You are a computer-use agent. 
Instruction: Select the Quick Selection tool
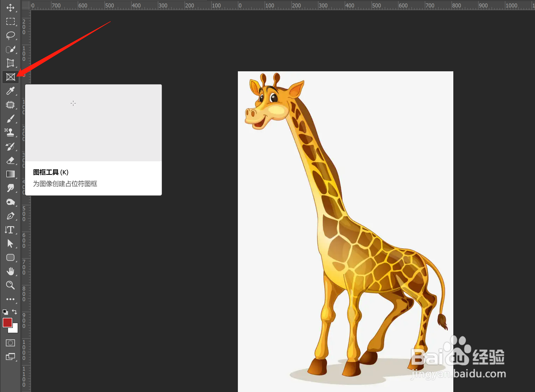tap(10, 49)
